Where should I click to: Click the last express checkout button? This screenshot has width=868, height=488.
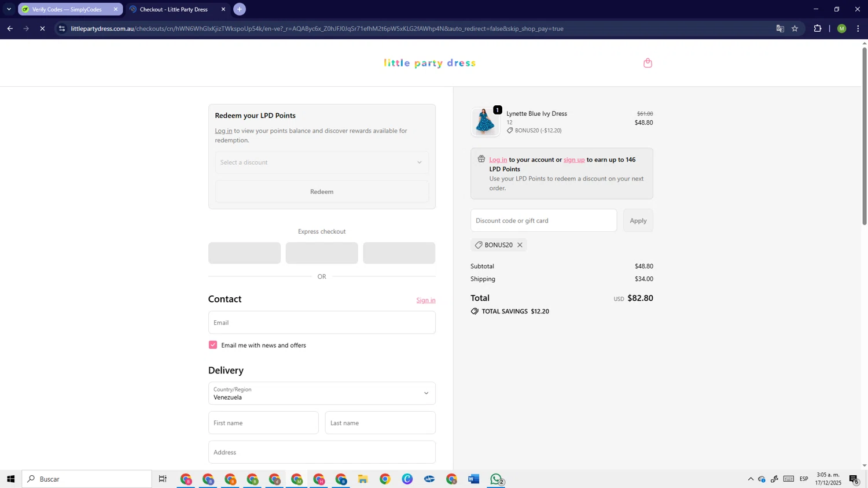[399, 253]
